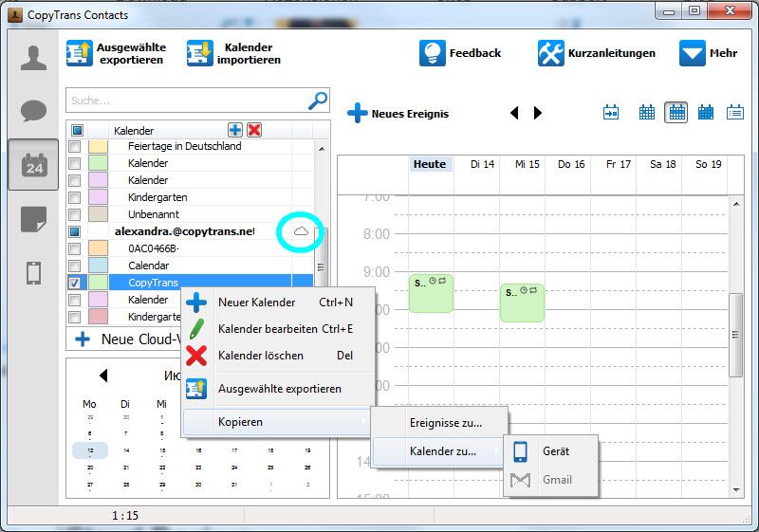The image size is (759, 532).
Task: Toggle the alexandra.@copytrans.net account checkbox
Action: (x=75, y=231)
